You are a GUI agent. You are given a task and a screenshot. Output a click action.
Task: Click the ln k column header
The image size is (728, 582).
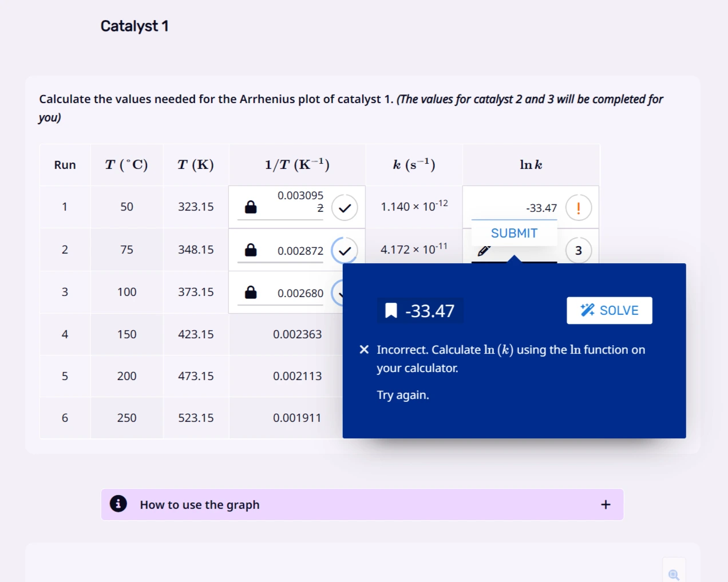531,165
